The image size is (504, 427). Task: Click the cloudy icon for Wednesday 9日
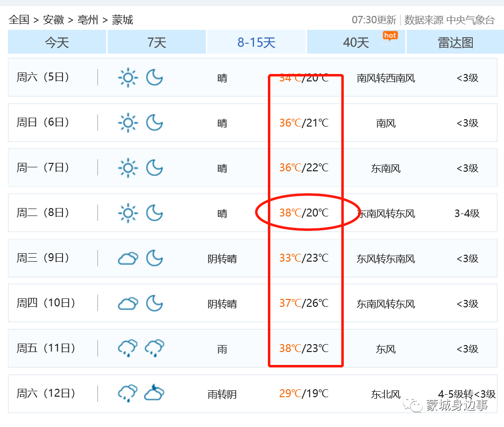[x=128, y=258]
